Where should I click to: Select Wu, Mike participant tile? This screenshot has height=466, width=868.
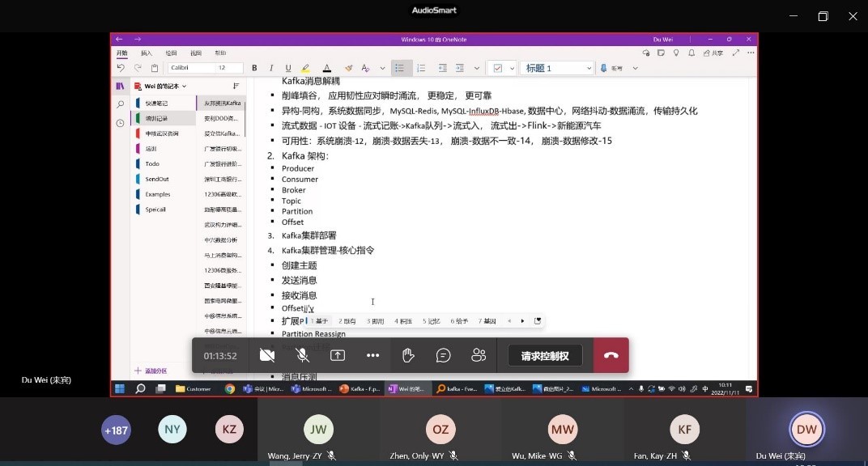(563, 431)
